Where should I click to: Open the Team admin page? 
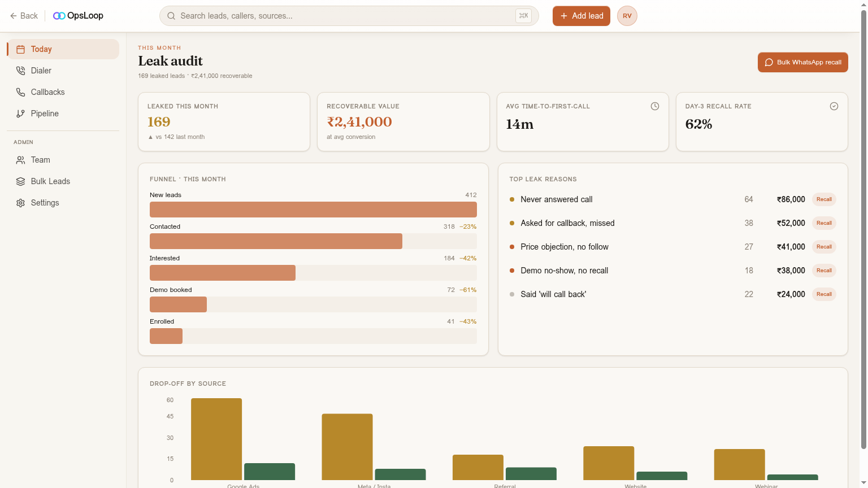(63, 160)
